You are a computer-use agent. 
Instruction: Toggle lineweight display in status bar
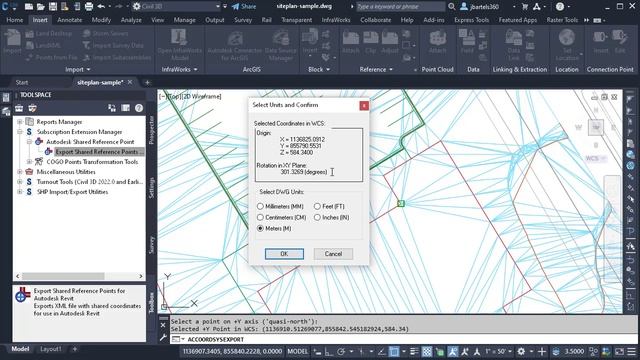tap(414, 351)
